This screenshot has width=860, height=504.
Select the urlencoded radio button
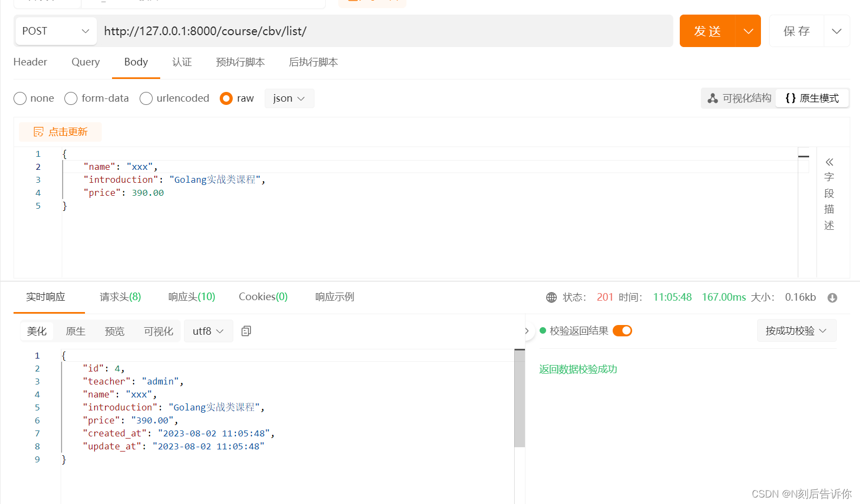point(146,98)
